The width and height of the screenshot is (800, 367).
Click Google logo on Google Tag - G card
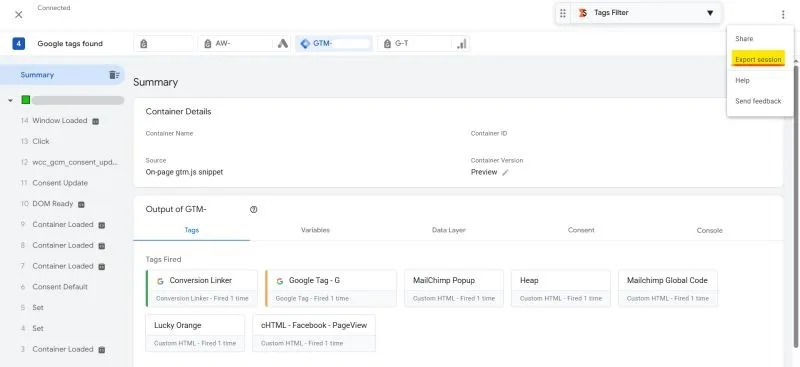(x=280, y=281)
